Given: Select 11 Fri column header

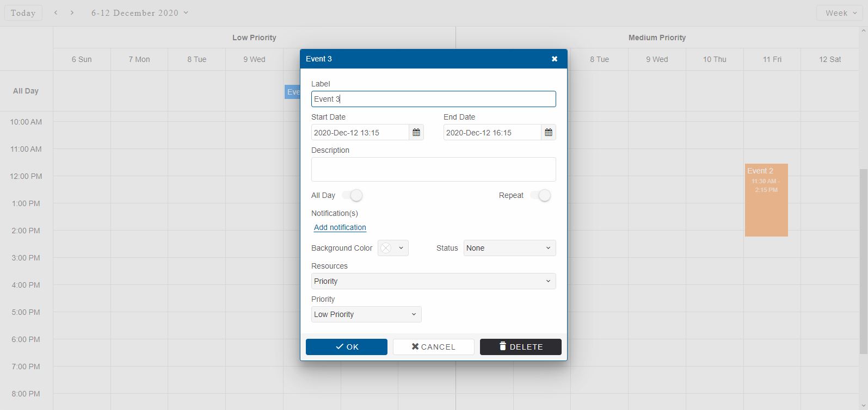Looking at the screenshot, I should point(772,59).
